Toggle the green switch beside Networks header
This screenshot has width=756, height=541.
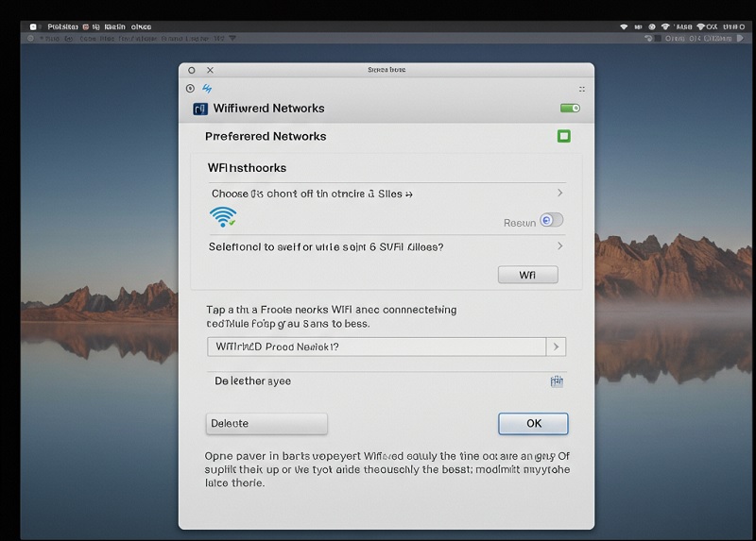point(570,108)
